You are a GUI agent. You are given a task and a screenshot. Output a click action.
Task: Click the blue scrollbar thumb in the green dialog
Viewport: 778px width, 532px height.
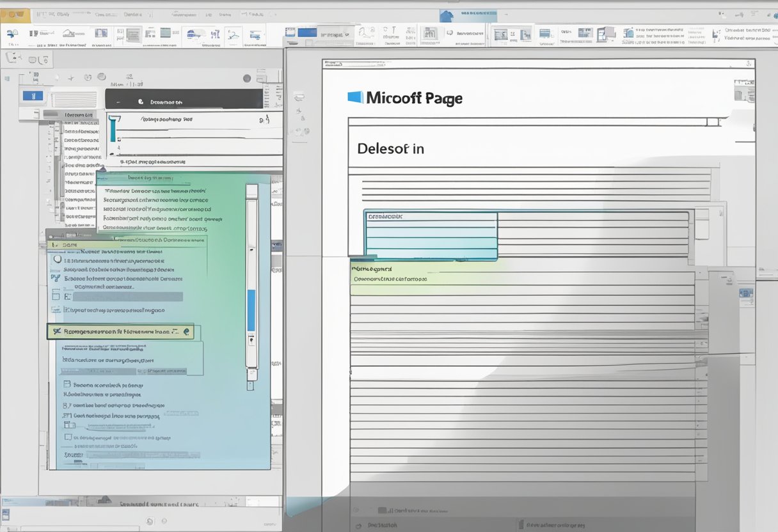[x=251, y=309]
